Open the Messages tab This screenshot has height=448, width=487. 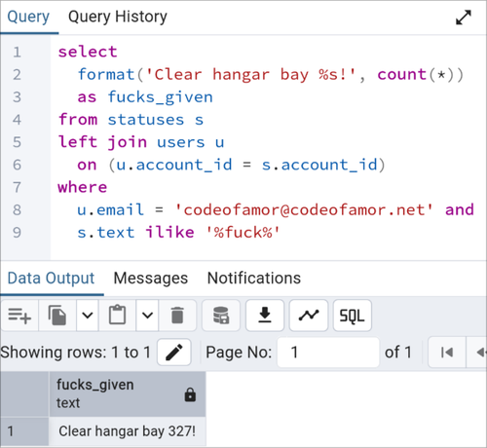coord(151,279)
